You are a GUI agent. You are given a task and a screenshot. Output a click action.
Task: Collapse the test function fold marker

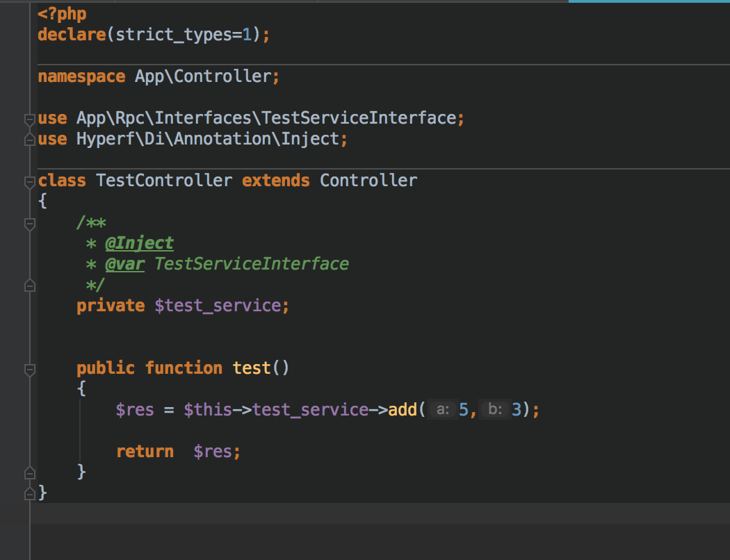tap(29, 370)
